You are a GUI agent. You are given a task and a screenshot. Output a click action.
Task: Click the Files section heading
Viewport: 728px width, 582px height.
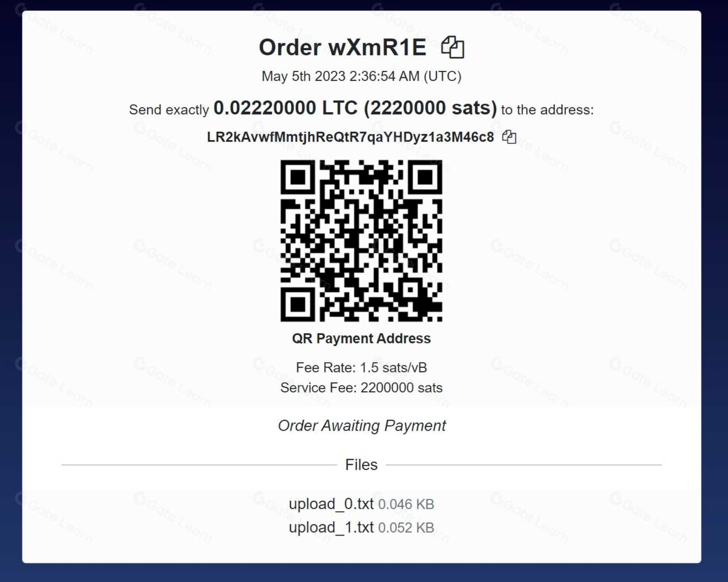(x=361, y=465)
